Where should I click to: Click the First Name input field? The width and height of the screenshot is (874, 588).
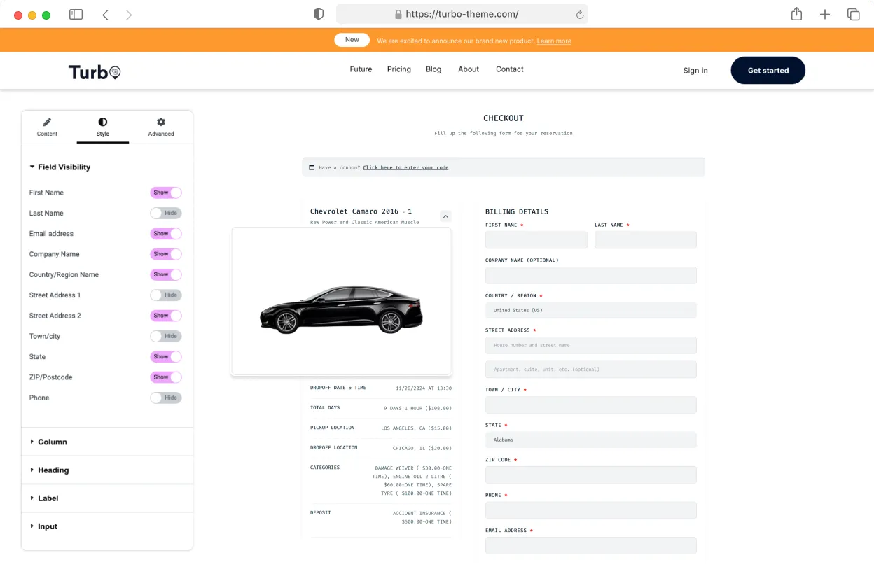(536, 240)
